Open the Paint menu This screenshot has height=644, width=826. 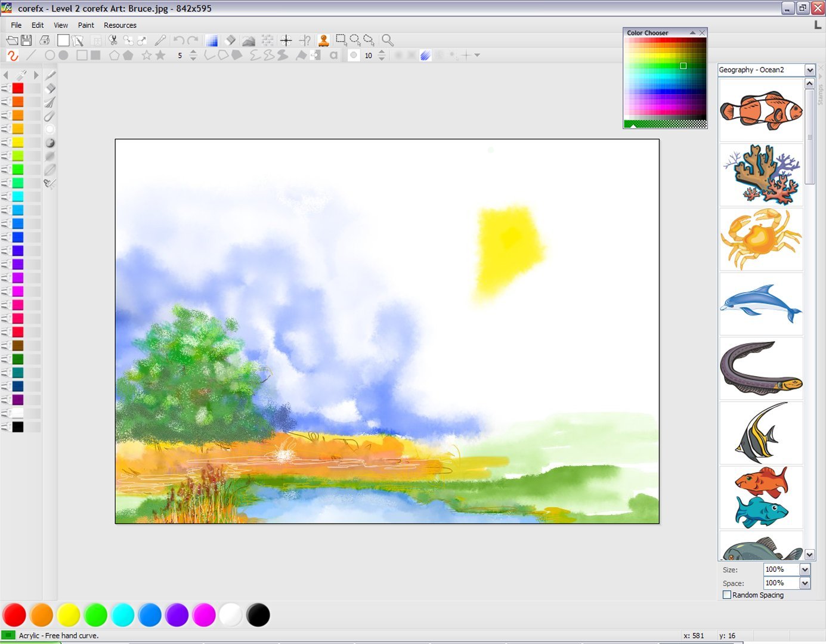pyautogui.click(x=86, y=25)
